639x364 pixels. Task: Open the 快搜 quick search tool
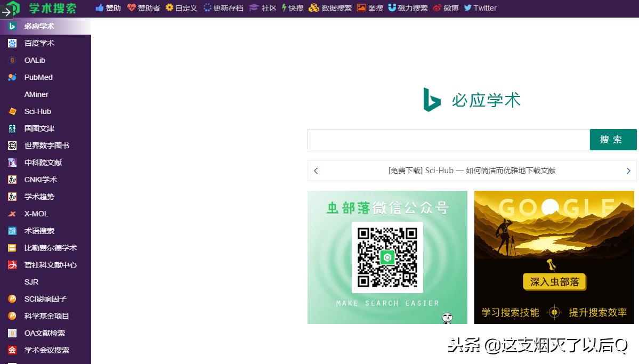click(x=292, y=8)
